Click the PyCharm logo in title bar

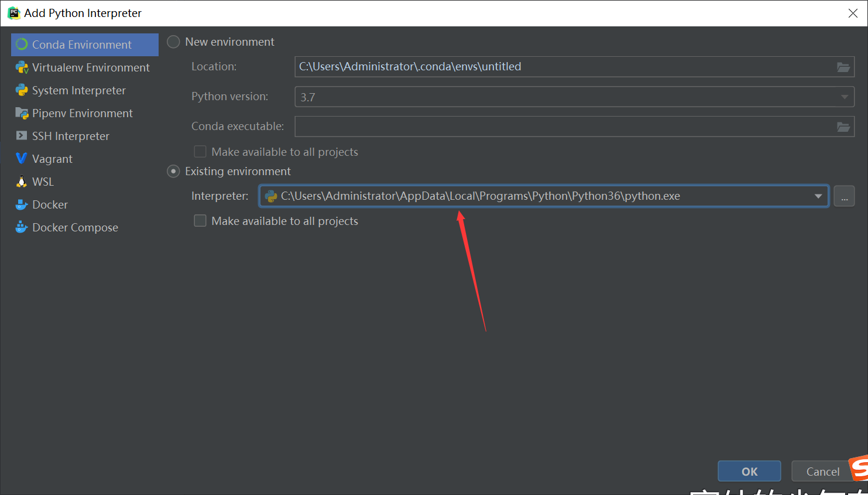(x=14, y=13)
